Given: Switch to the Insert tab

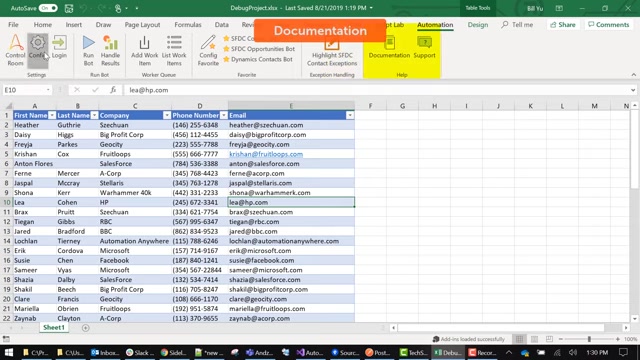Looking at the screenshot, I should coord(73,24).
